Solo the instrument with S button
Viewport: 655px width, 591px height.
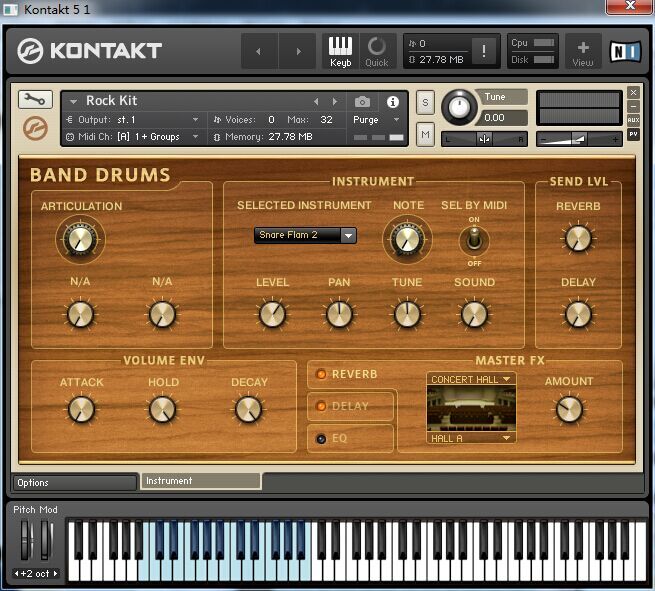[x=425, y=102]
